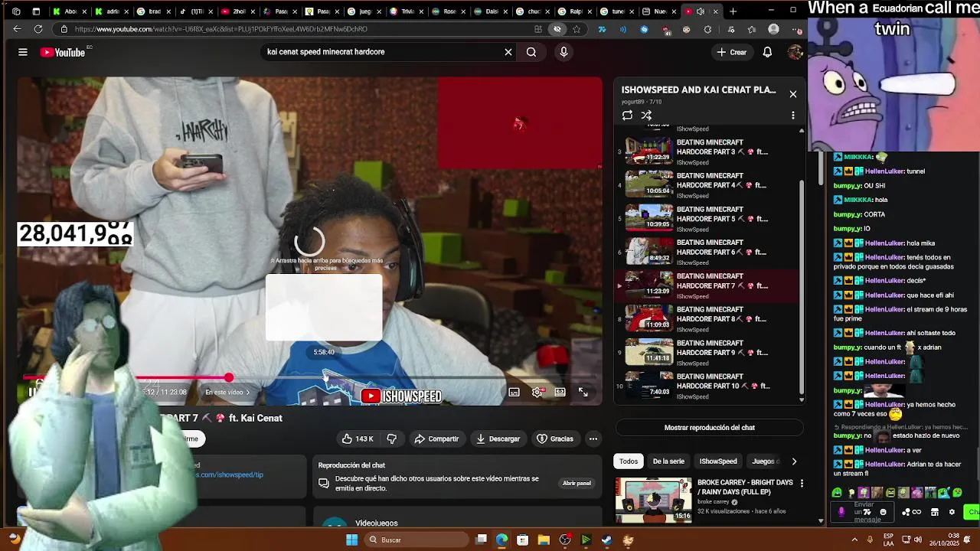Bookmark page using the star icon
980x551 pixels.
point(577,29)
